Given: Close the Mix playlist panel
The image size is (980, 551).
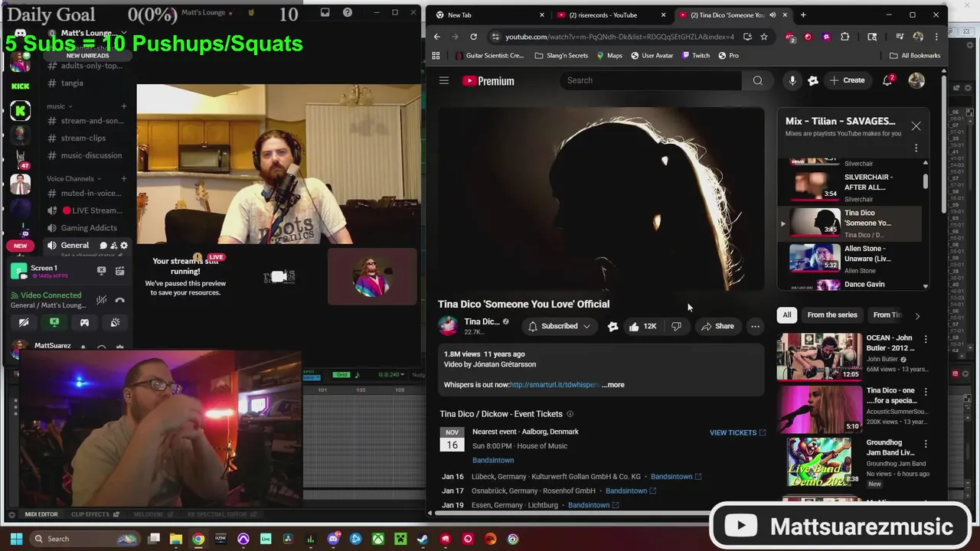Looking at the screenshot, I should point(916,126).
